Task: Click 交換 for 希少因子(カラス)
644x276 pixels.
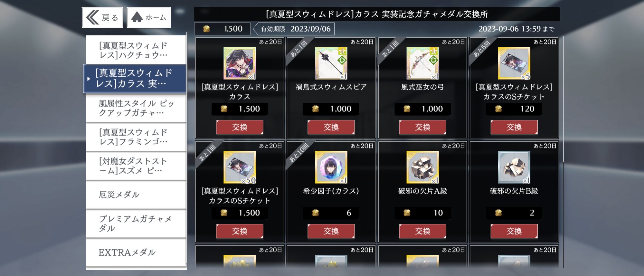Action: pyautogui.click(x=331, y=231)
